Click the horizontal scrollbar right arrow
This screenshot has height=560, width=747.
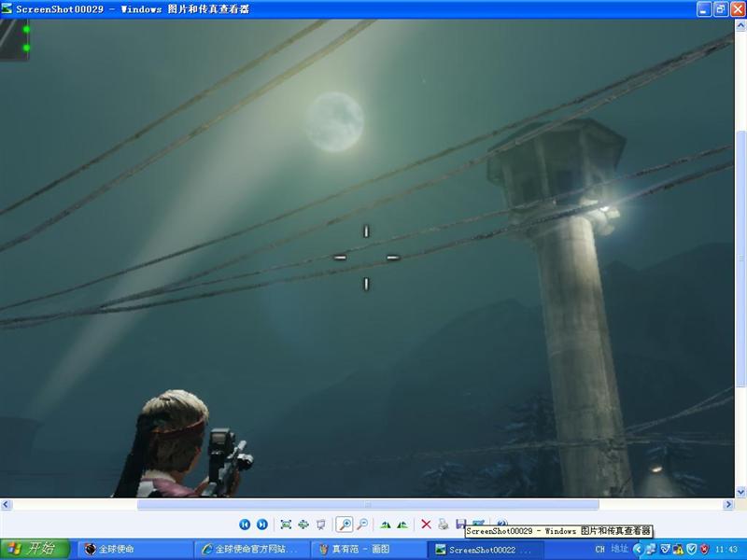(728, 504)
